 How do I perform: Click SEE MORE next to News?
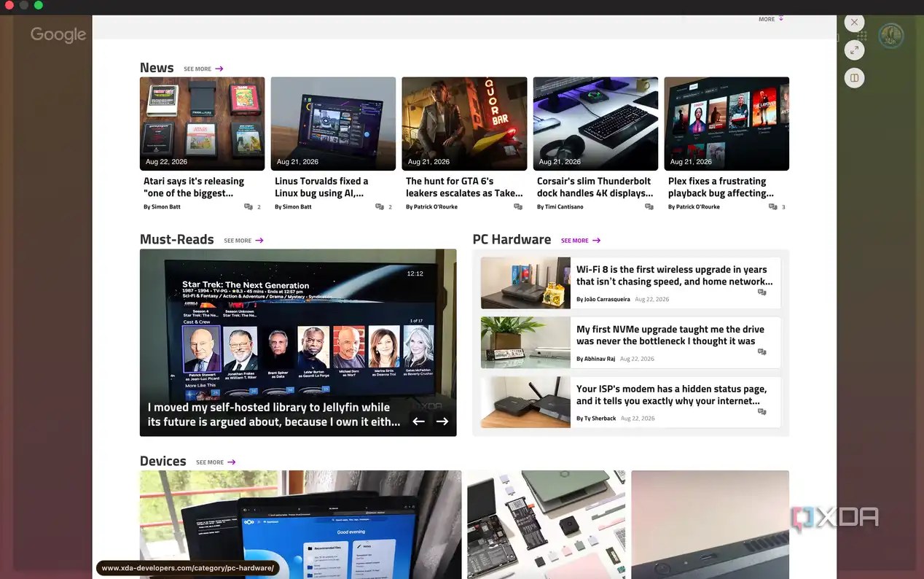click(x=203, y=69)
